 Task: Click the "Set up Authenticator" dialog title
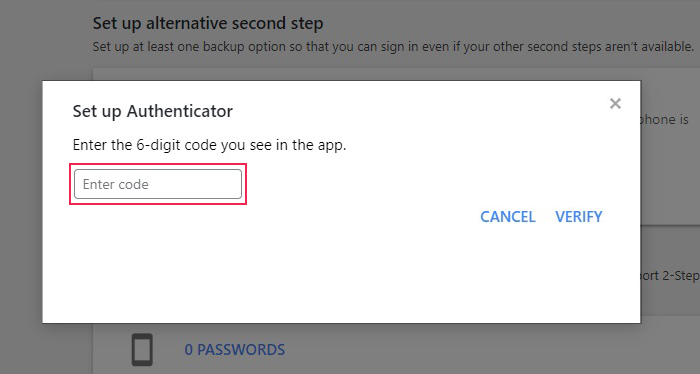tap(153, 111)
